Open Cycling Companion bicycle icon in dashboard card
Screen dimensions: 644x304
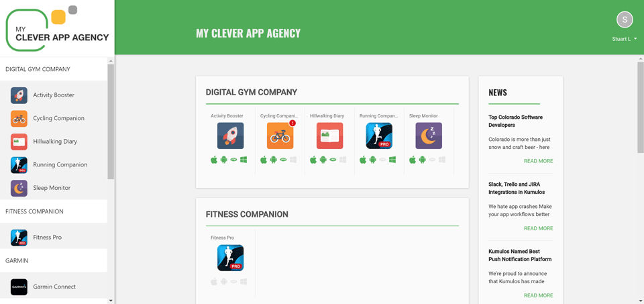pyautogui.click(x=280, y=136)
